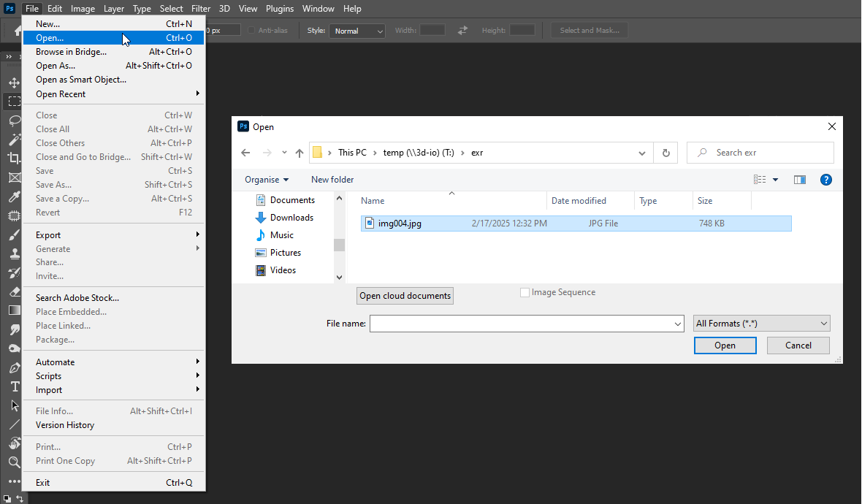Select the img004.jpg file
Viewport: 862px width, 504px height.
[576, 223]
